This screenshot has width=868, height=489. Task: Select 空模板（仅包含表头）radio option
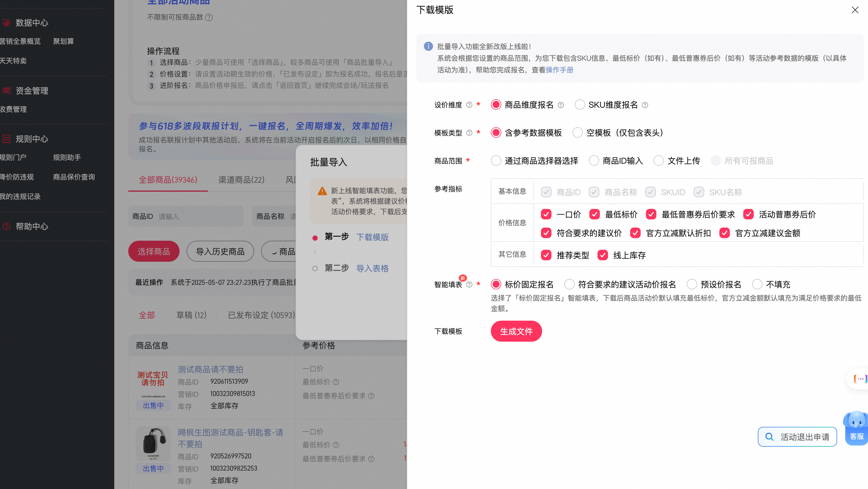tap(577, 133)
